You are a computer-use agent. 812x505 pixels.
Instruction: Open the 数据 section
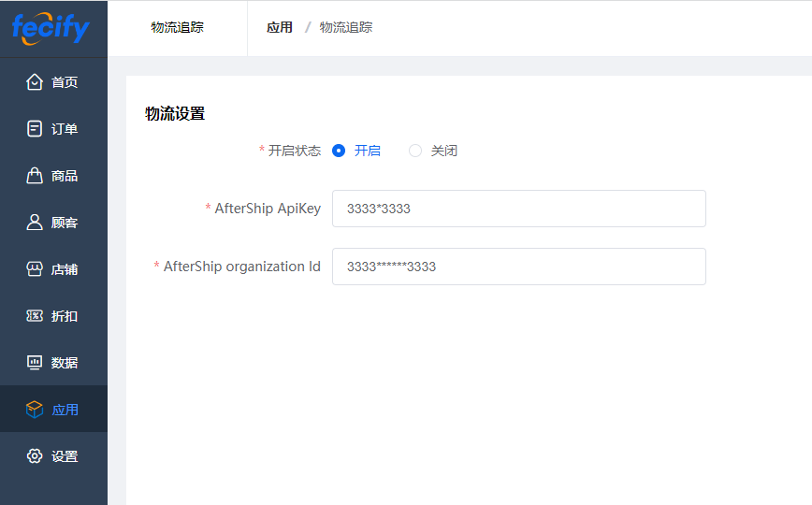click(x=54, y=363)
